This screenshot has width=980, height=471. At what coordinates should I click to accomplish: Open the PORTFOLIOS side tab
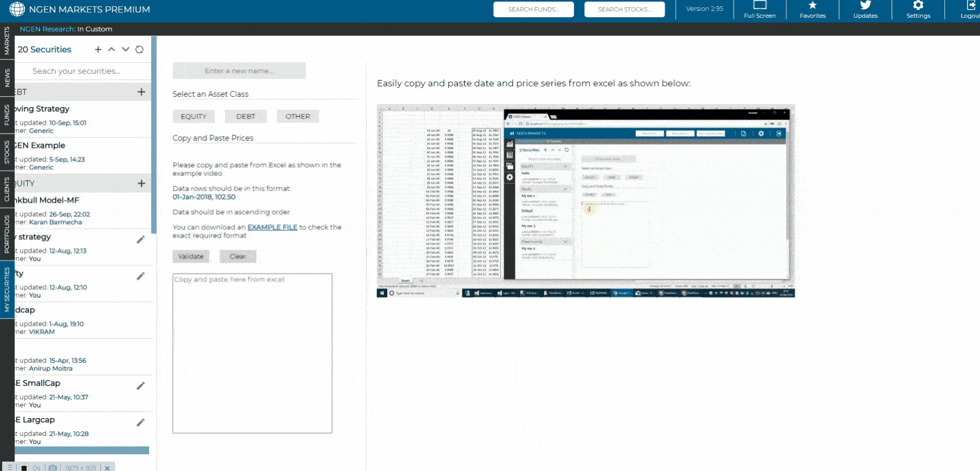point(7,234)
